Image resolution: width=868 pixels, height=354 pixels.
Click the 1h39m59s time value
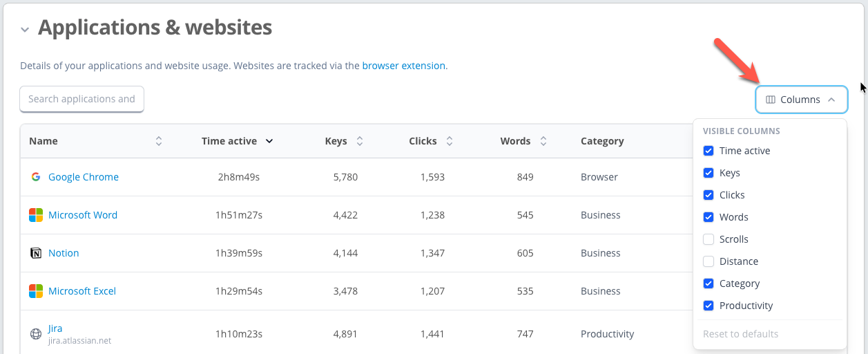[x=239, y=253]
